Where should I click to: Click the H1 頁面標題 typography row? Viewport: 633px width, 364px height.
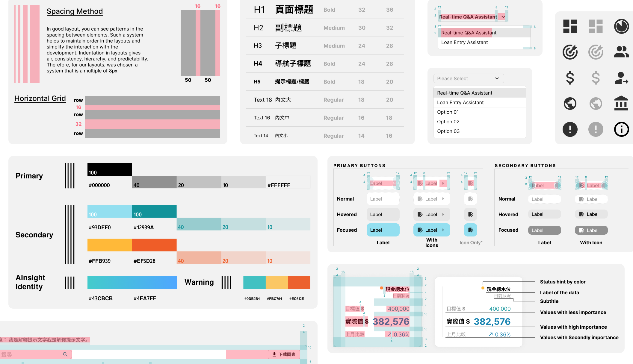tap(325, 10)
